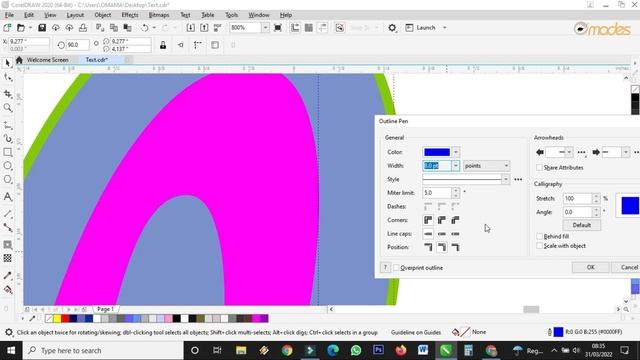Click the Save floppy disk icon
Viewport: 640px width, 360px height.
(x=42, y=28)
